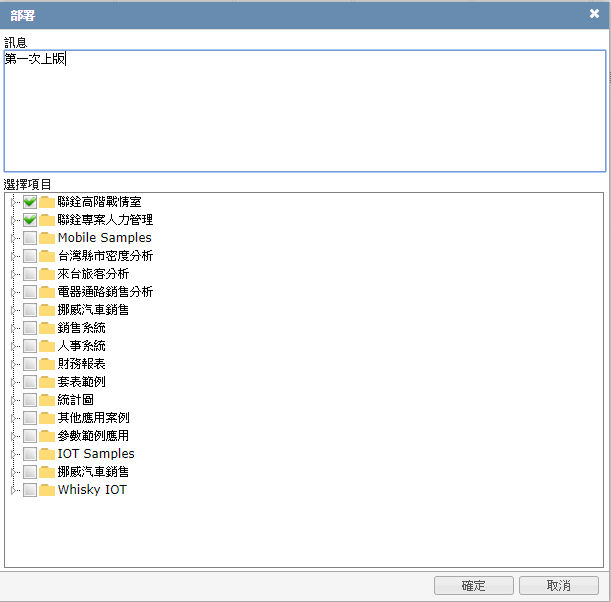The height and width of the screenshot is (602, 611).
Task: Click the folder icon next to Whisky IOT
Action: (47, 490)
